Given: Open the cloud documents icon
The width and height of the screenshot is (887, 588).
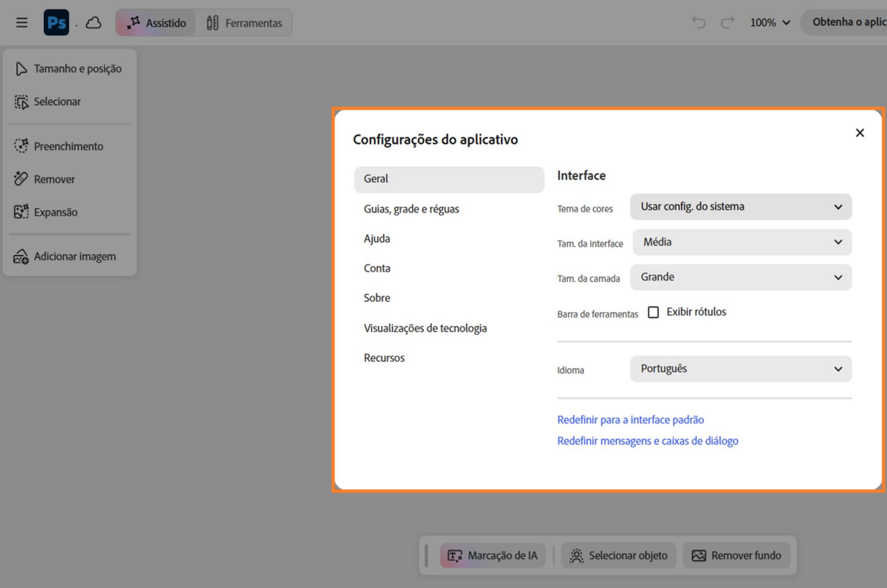Looking at the screenshot, I should [93, 23].
